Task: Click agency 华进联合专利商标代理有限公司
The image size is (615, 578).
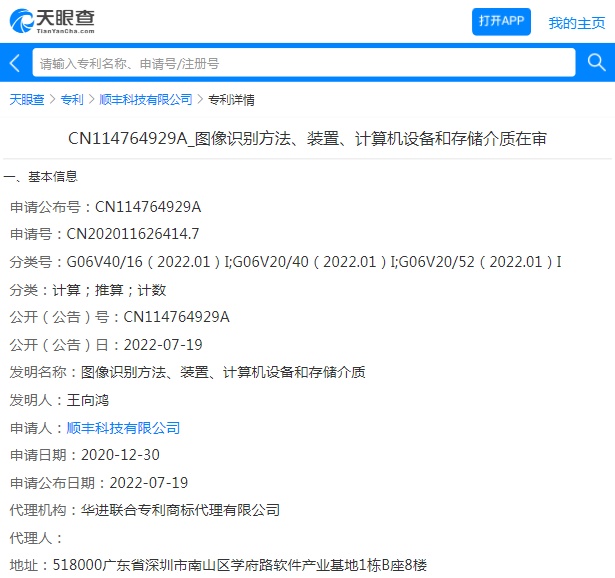Action: tap(180, 510)
